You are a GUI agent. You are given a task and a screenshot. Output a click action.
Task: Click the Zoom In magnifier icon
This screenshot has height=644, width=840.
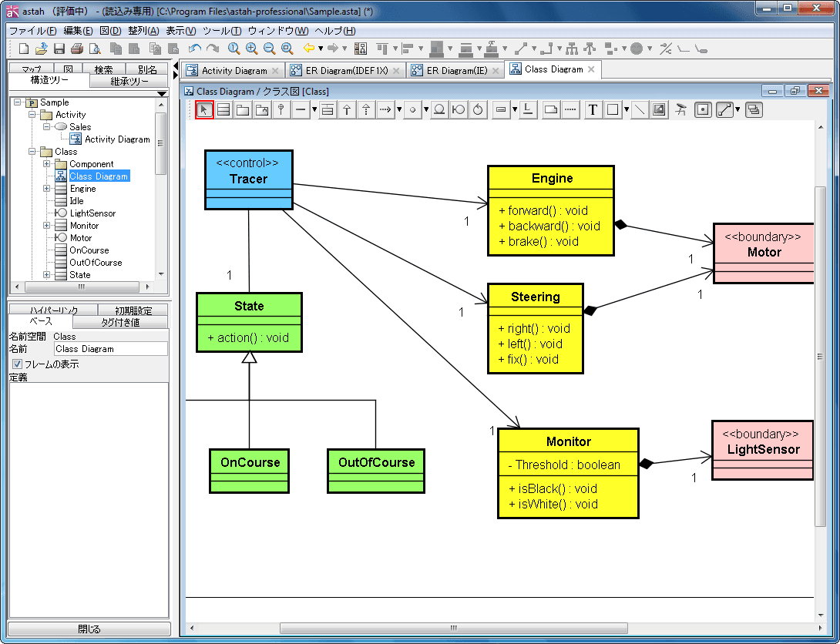(x=251, y=49)
